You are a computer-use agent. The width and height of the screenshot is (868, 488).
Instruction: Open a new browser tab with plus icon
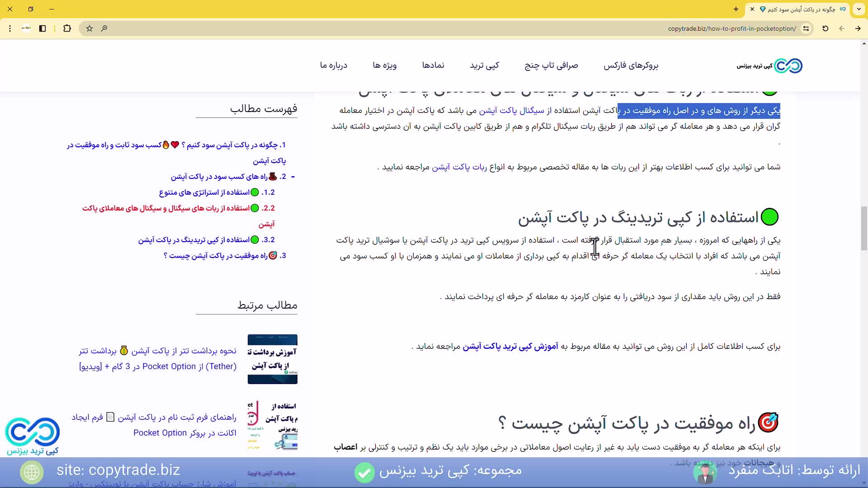point(736,9)
